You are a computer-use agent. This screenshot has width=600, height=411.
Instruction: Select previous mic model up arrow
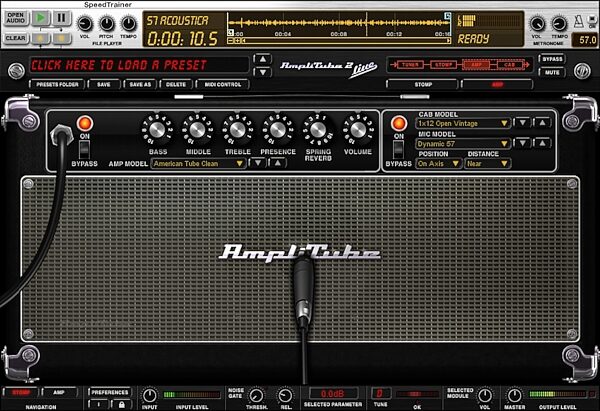[x=542, y=144]
